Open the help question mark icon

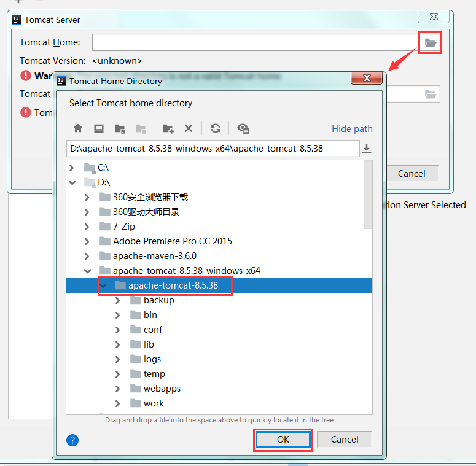coord(72,440)
